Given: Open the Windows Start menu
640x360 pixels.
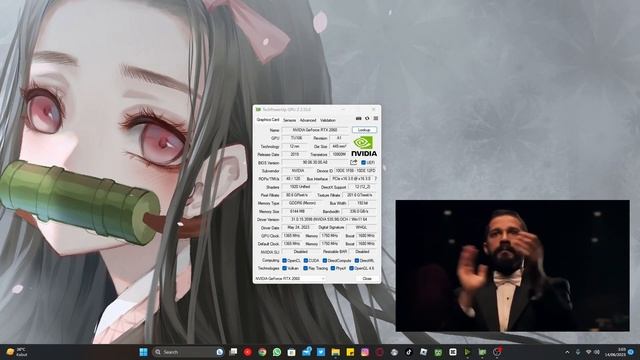Looking at the screenshot, I should (143, 352).
